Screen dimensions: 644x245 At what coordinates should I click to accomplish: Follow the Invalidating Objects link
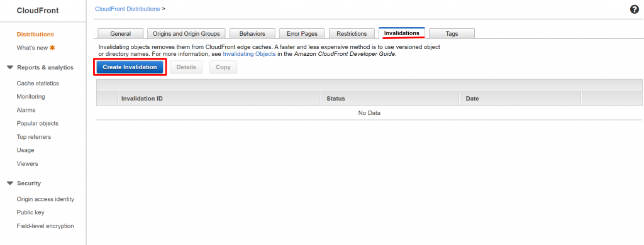point(249,54)
